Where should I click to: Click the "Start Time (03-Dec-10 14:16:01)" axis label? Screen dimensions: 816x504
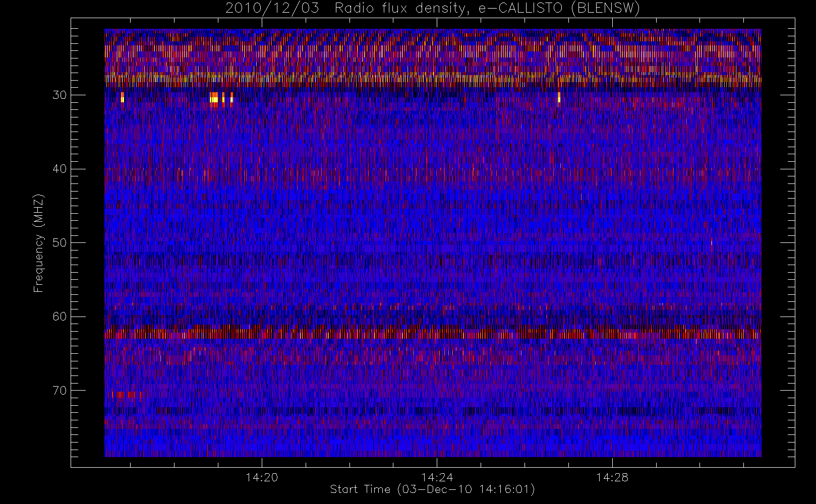[x=432, y=489]
